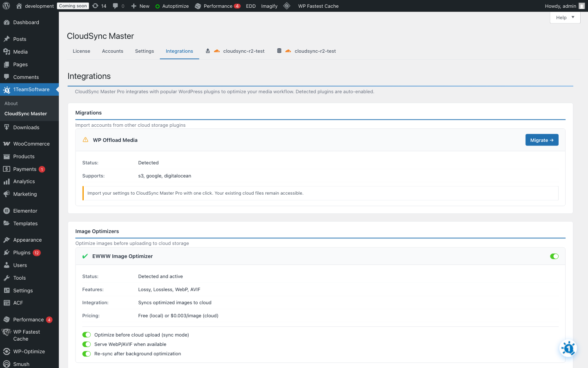Click the updates icon showing 14
588x368 pixels.
(x=98, y=6)
